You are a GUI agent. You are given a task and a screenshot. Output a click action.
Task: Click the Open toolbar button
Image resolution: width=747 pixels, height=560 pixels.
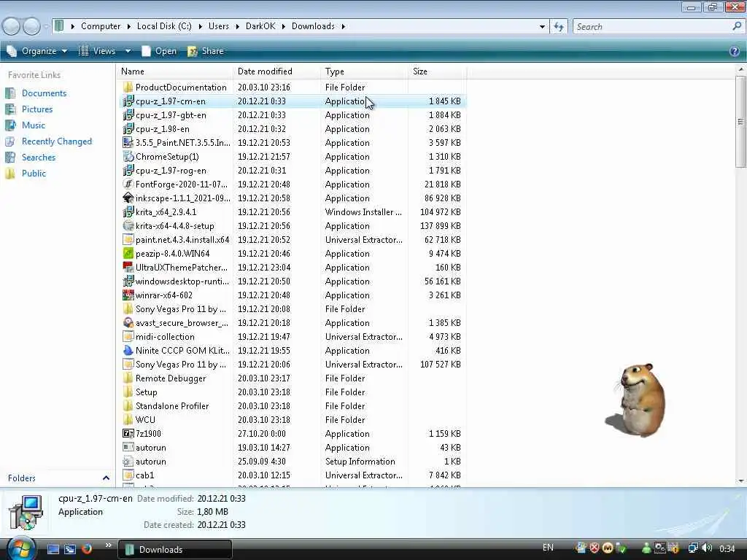159,51
